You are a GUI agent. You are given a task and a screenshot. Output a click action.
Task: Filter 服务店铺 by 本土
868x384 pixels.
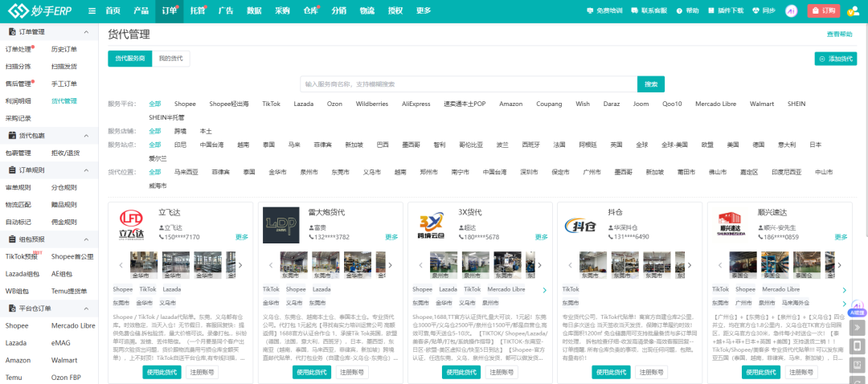pyautogui.click(x=206, y=131)
